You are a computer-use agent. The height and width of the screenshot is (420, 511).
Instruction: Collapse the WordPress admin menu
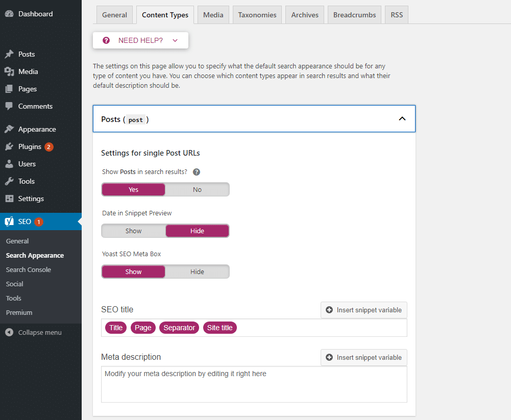coord(34,332)
